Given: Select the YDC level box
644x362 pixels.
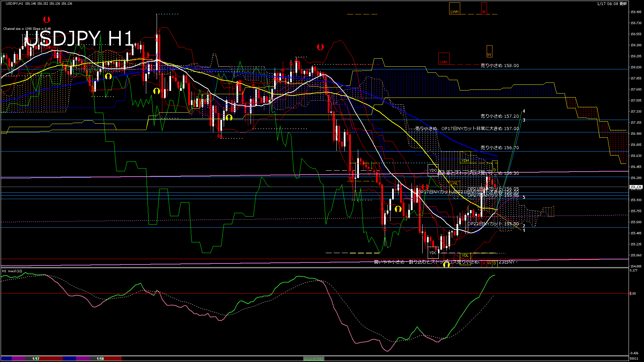Looking at the screenshot, I should click(x=433, y=252).
